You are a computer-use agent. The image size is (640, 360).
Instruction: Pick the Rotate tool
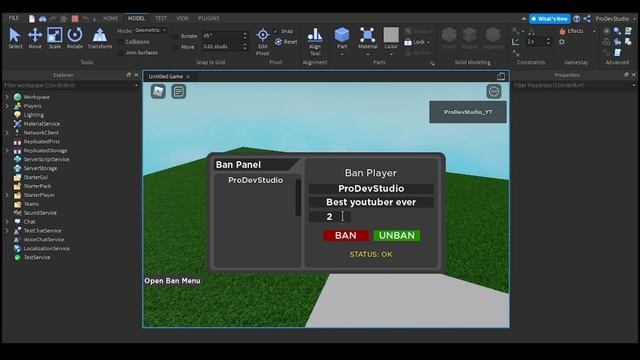point(75,38)
